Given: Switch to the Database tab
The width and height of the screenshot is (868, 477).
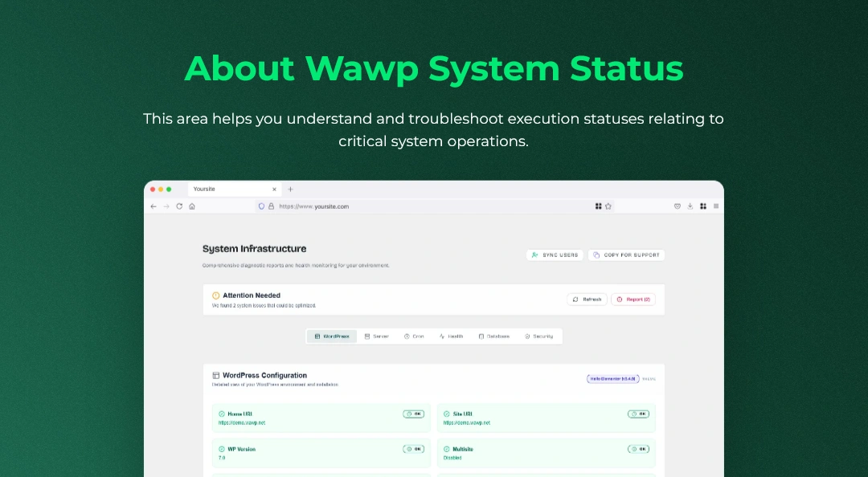Looking at the screenshot, I should 493,336.
